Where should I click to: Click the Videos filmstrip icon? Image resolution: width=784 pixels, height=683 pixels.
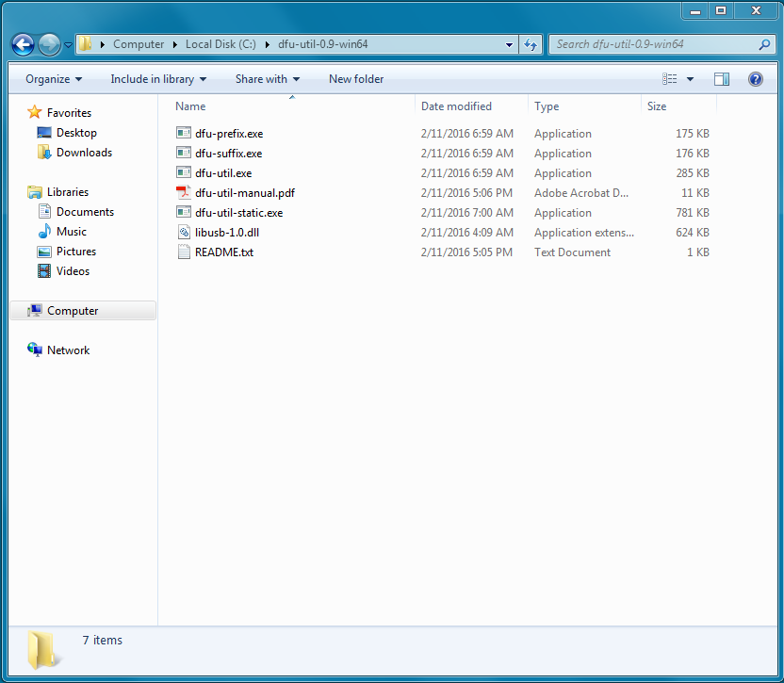tap(44, 271)
